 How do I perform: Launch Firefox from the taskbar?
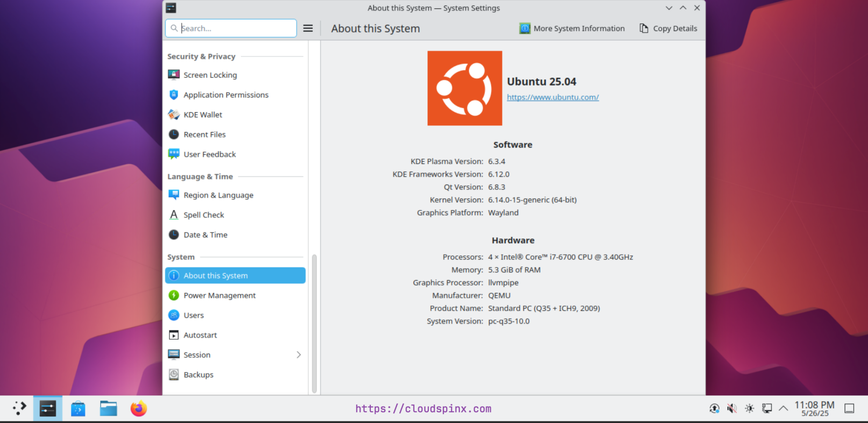click(139, 408)
